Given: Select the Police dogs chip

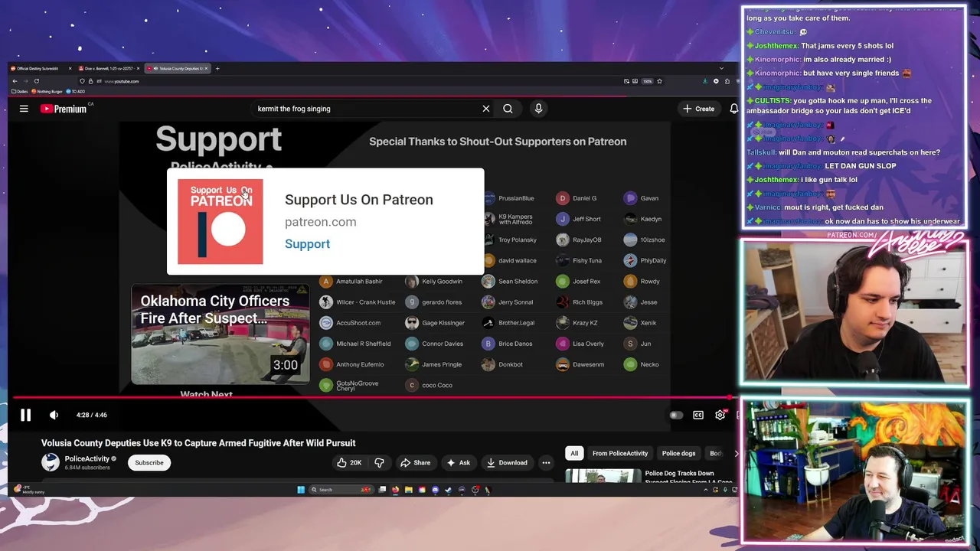Looking at the screenshot, I should [678, 453].
